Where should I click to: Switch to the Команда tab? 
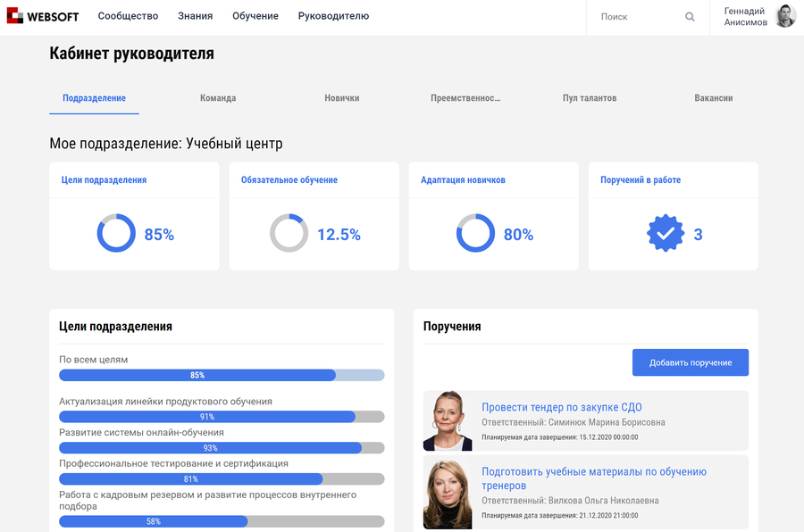(218, 98)
